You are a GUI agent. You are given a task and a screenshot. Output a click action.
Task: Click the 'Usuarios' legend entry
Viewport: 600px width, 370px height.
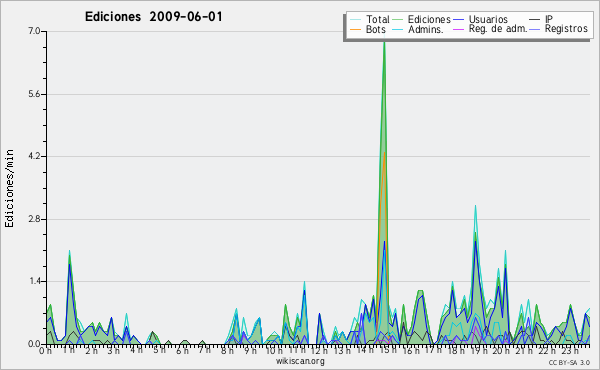[x=488, y=19]
